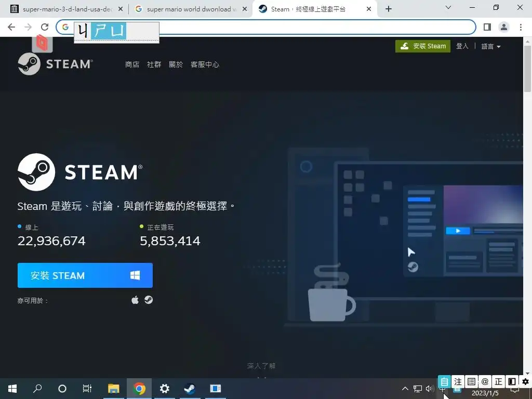532x399 pixels.
Task: Open Task View in the taskbar
Action: coord(87,389)
